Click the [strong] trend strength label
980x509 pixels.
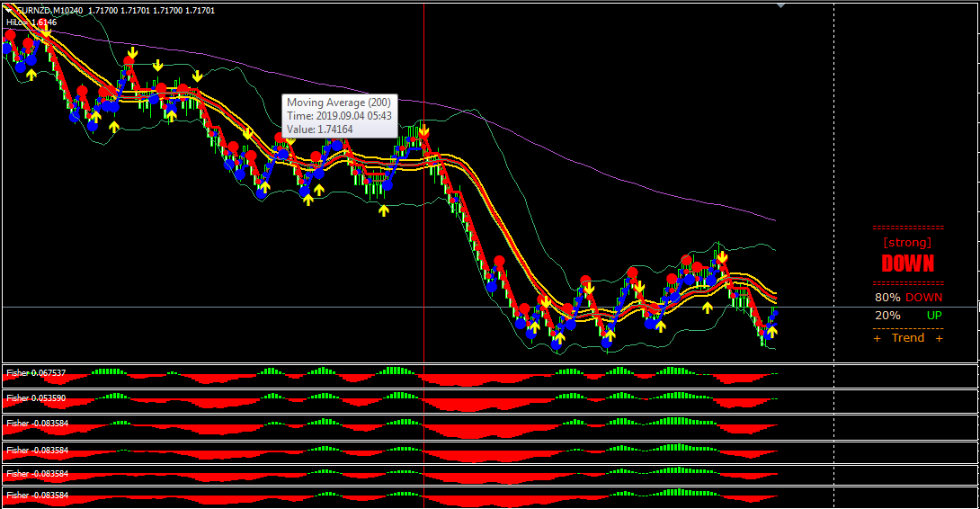tap(907, 242)
